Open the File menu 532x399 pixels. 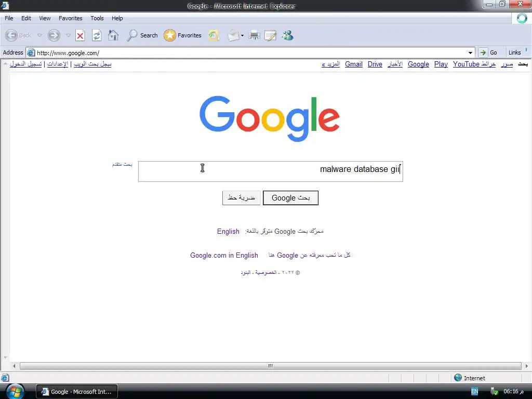click(9, 18)
